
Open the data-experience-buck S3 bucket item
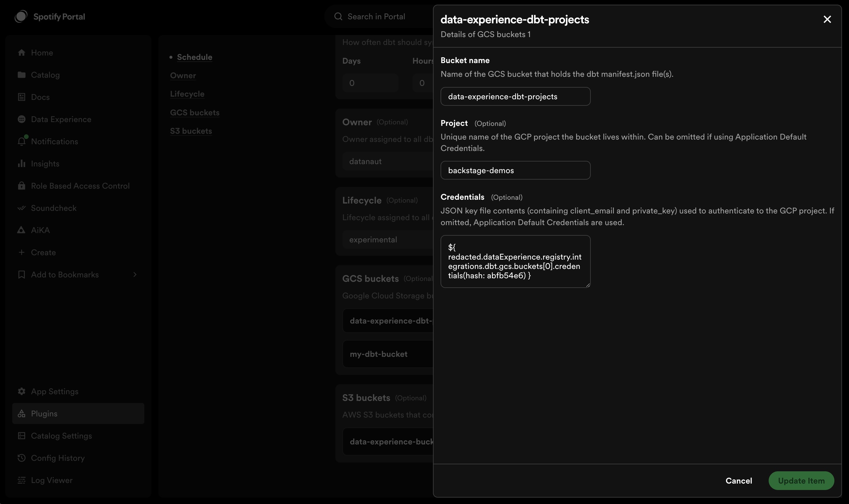(388, 442)
